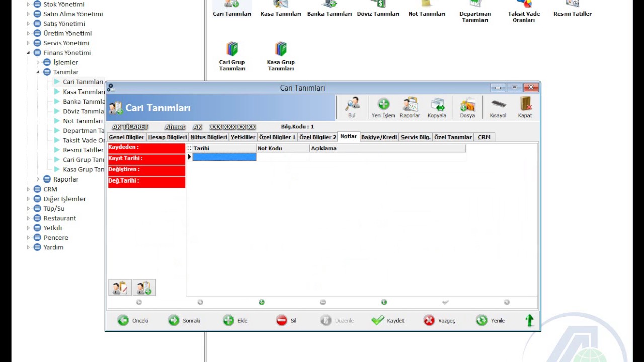Click the Sonraki button

(184, 320)
